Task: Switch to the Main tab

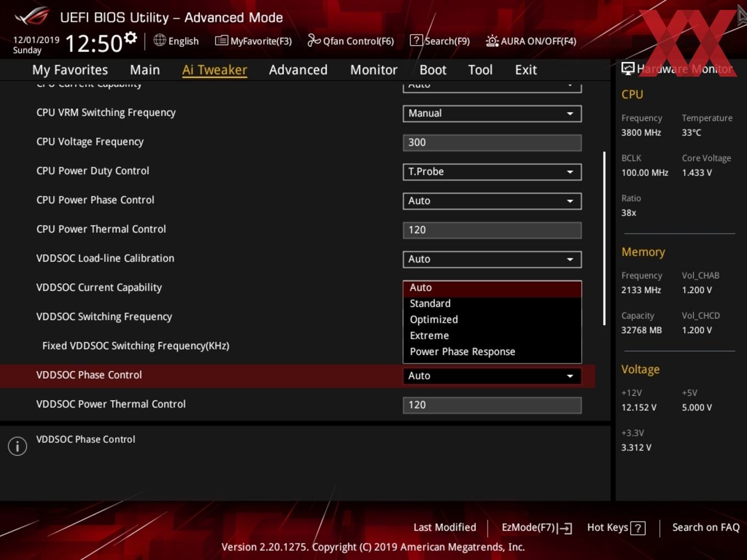Action: click(x=145, y=70)
